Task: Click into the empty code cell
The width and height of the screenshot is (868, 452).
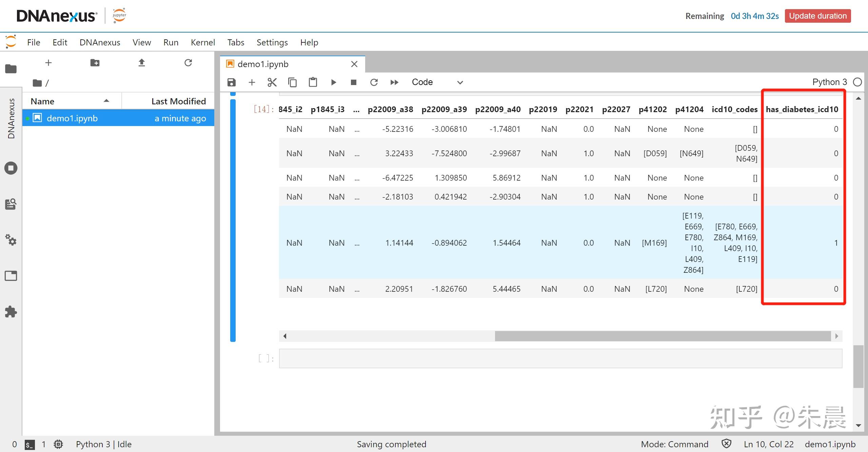Action: (x=560, y=358)
